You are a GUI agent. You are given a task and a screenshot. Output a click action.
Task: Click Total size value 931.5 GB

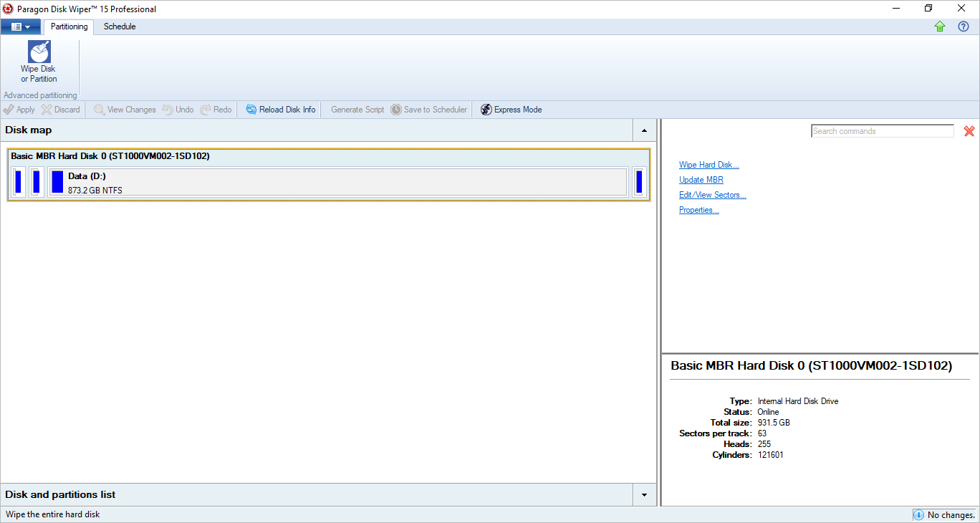click(774, 423)
